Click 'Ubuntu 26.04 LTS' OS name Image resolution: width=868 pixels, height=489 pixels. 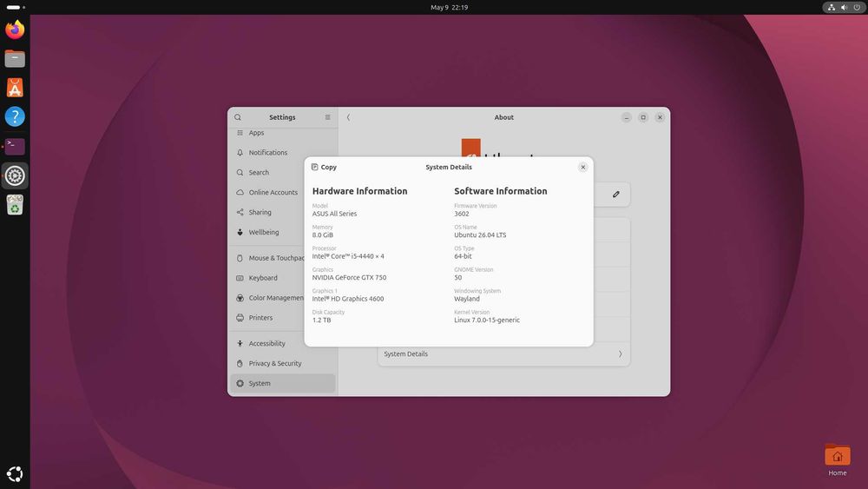point(480,235)
